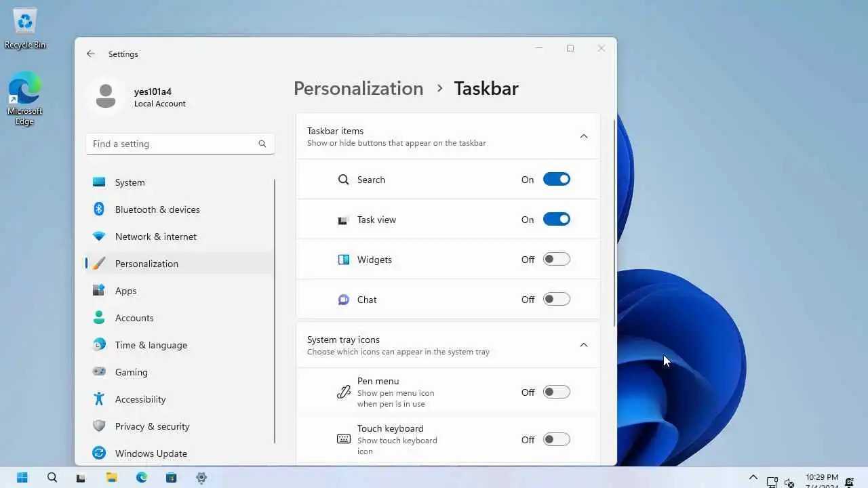868x488 pixels.
Task: Click the Network wifi icon in sidebar
Action: pos(99,237)
